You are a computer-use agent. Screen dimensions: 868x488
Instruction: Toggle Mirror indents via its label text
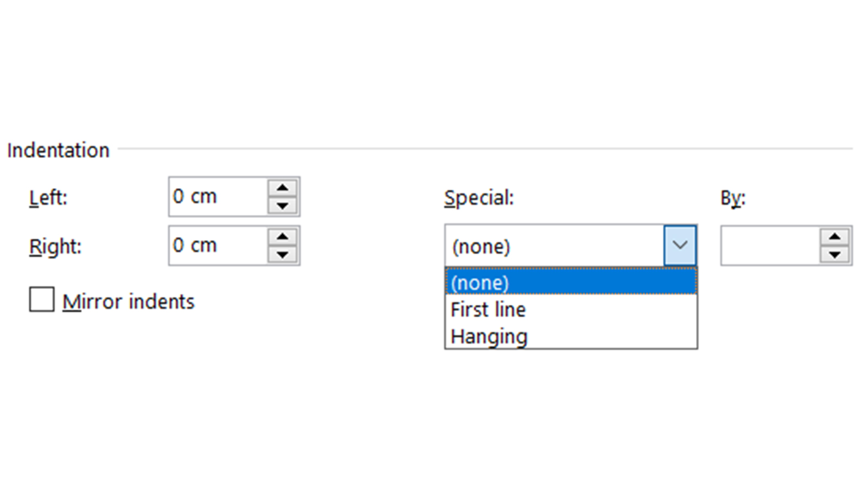click(128, 301)
